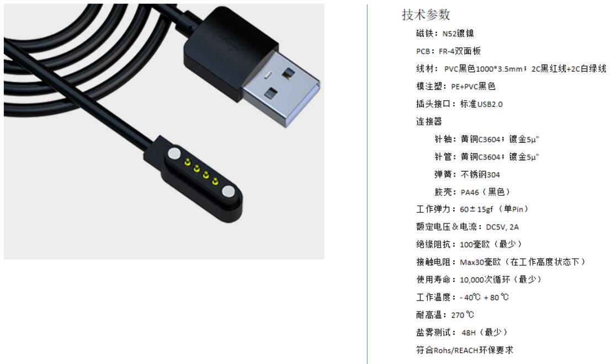Click the 使用寿命 10,000次循环 line

[x=479, y=279]
